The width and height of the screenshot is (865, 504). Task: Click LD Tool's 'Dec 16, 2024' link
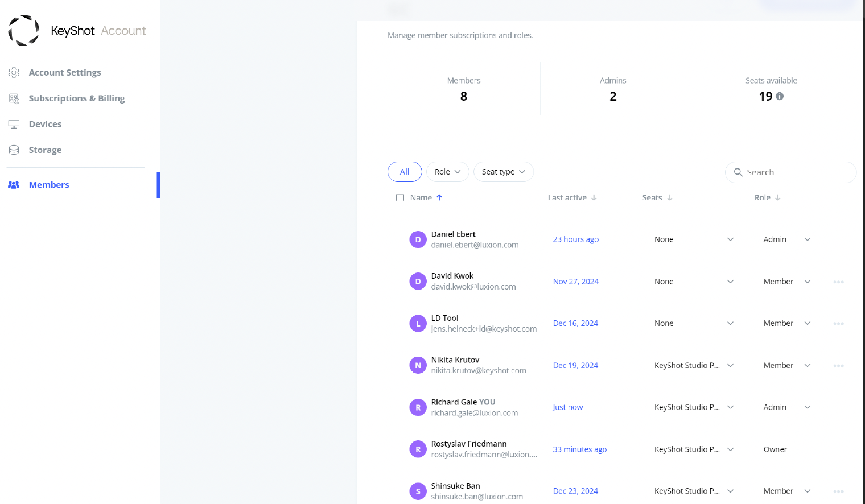pos(575,323)
